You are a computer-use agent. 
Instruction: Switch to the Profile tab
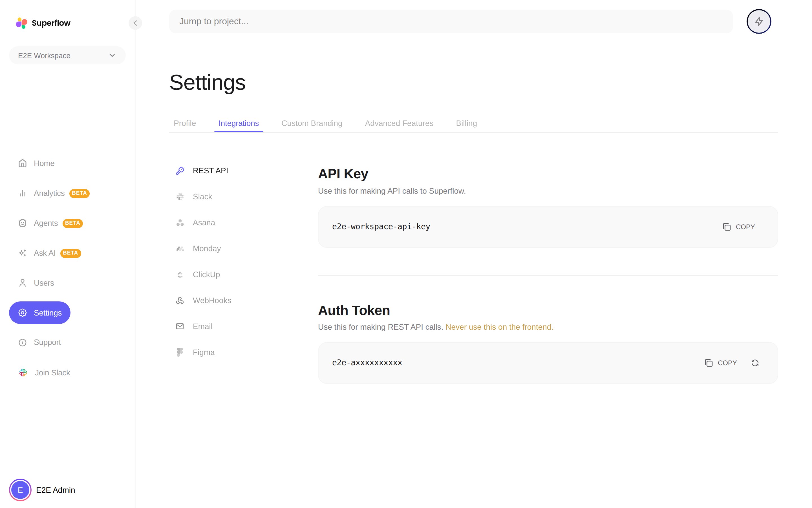click(x=185, y=123)
